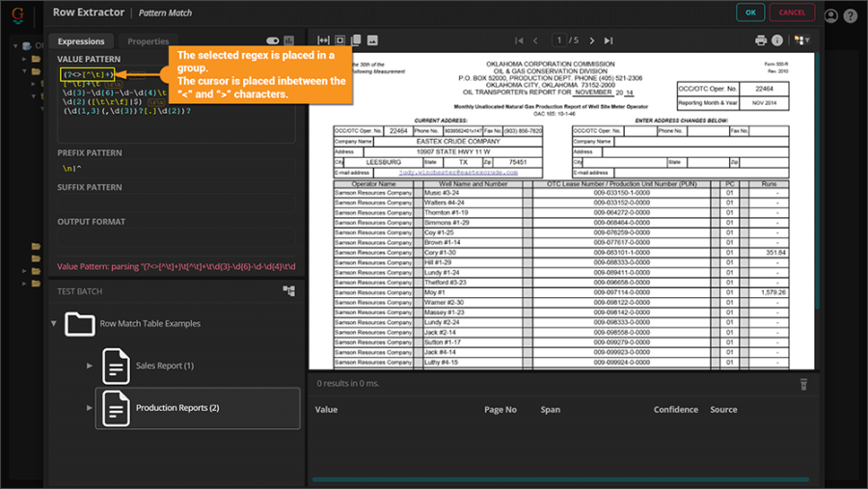Click the Cancel button
The image size is (868, 489).
pyautogui.click(x=791, y=13)
